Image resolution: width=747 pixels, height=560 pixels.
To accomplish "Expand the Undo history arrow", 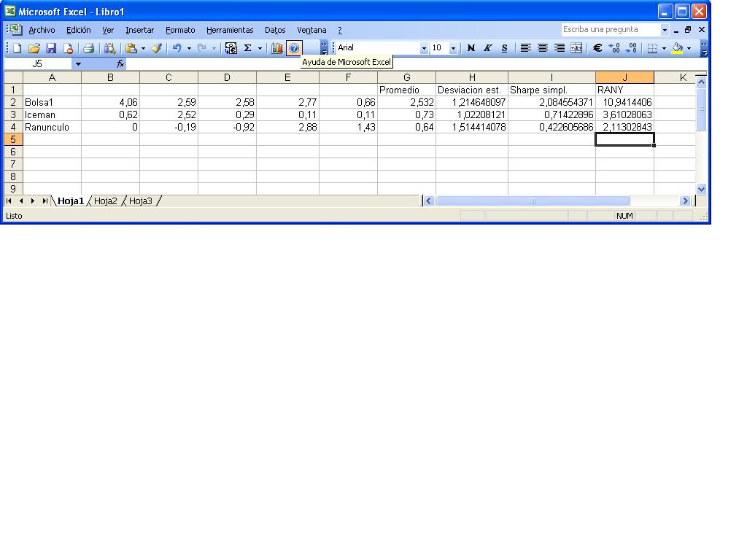I will tap(189, 48).
